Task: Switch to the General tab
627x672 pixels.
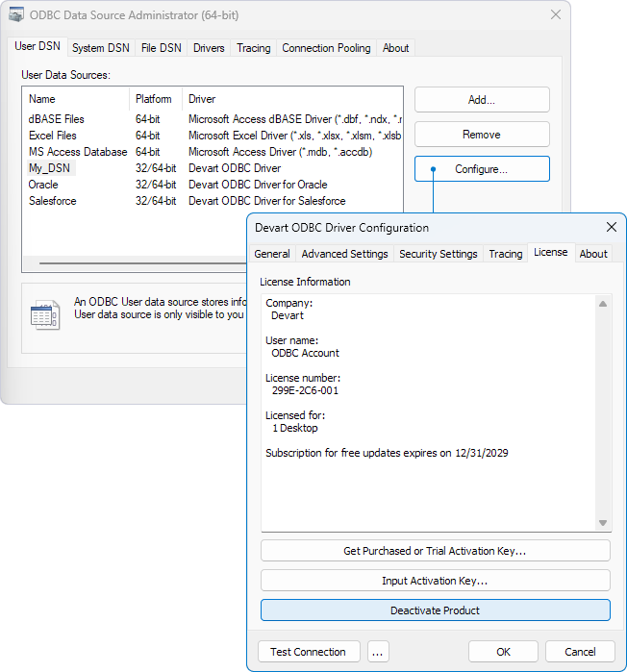Action: click(x=272, y=254)
